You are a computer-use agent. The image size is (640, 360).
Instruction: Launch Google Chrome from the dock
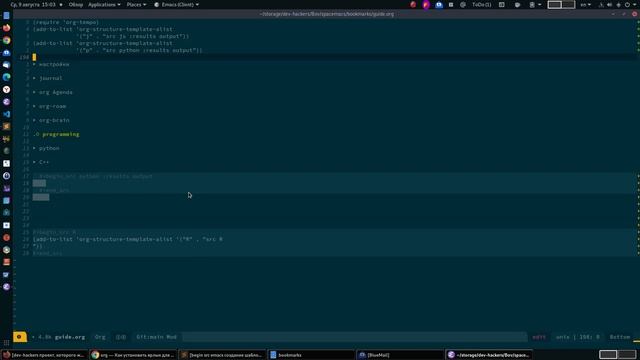tap(7, 40)
